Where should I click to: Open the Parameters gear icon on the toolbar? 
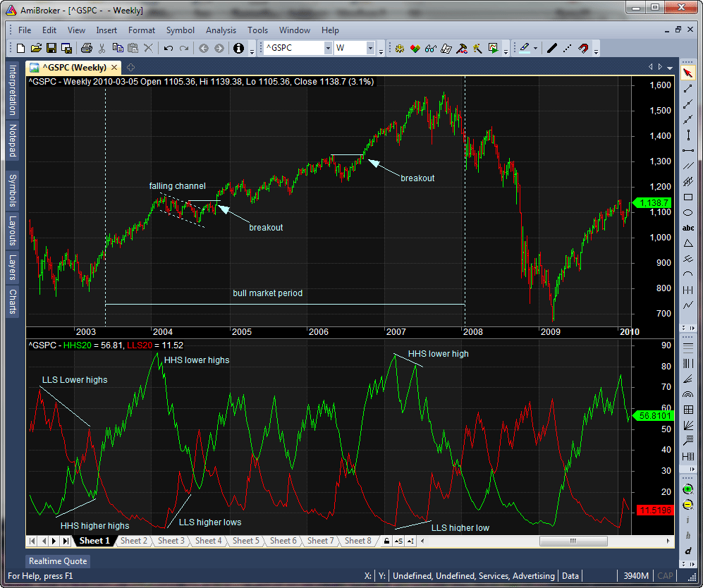pyautogui.click(x=399, y=49)
